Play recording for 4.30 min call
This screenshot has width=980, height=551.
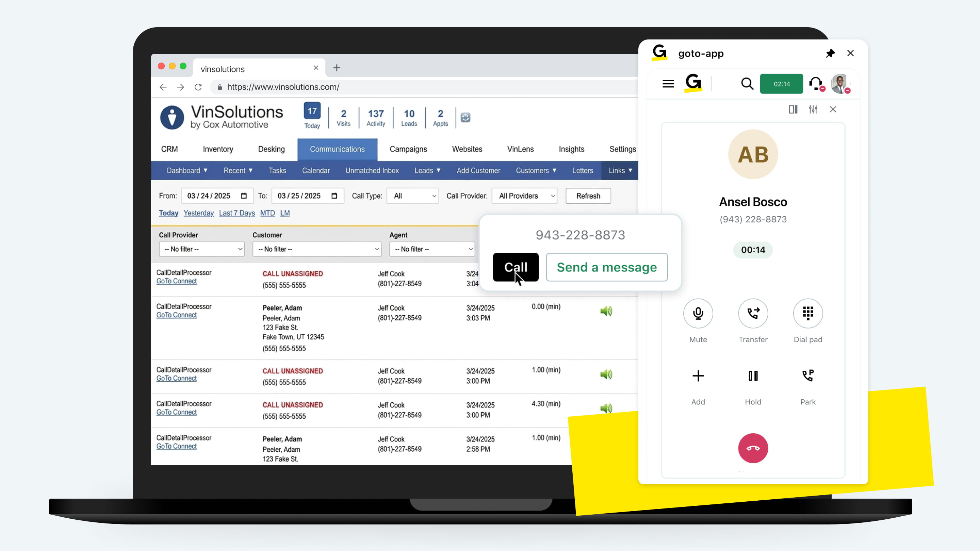[x=606, y=408]
